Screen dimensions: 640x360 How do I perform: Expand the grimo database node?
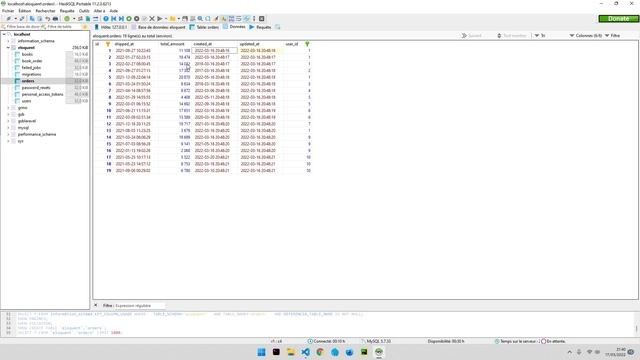coord(8,108)
